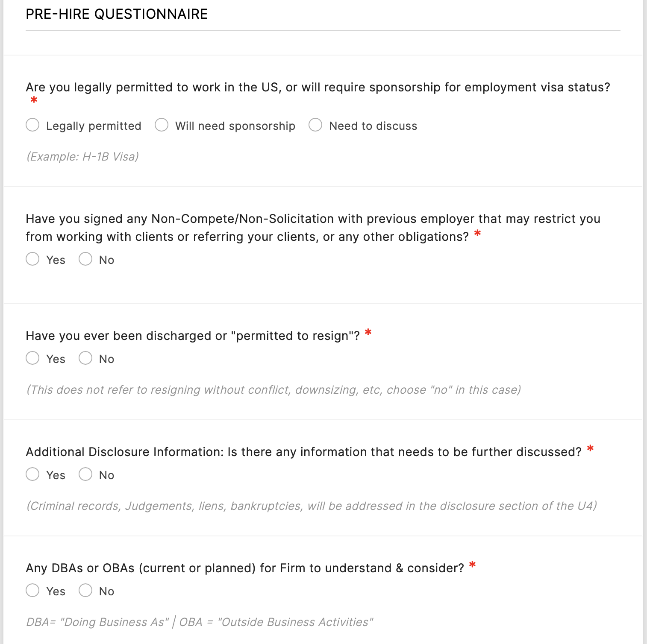
Task: Click the Additional Disclosure Information question text
Action: [303, 452]
